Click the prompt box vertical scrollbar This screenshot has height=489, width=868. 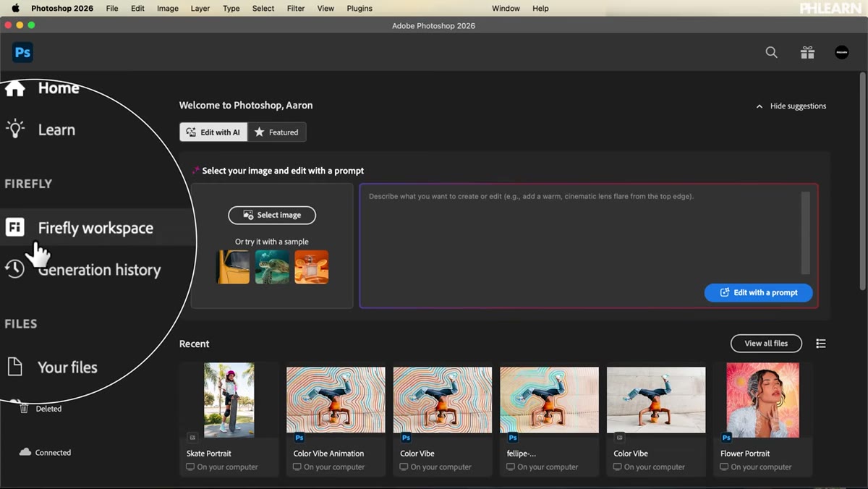coord(805,233)
